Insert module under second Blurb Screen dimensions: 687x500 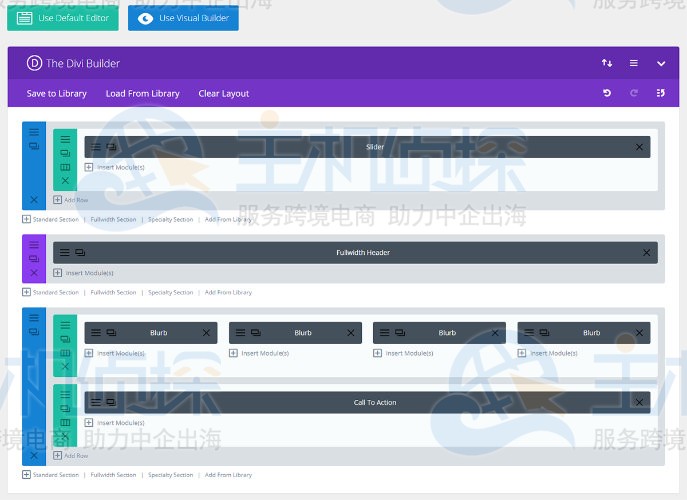tap(259, 353)
